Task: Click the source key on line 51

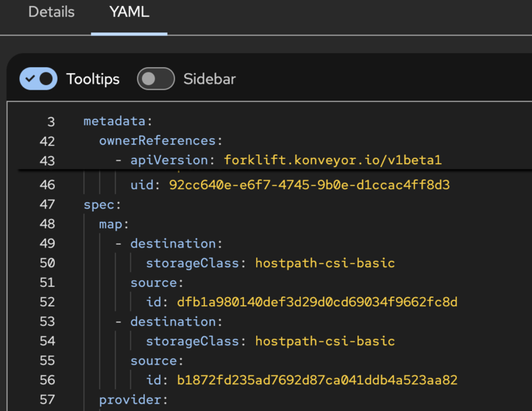Action: click(x=154, y=282)
